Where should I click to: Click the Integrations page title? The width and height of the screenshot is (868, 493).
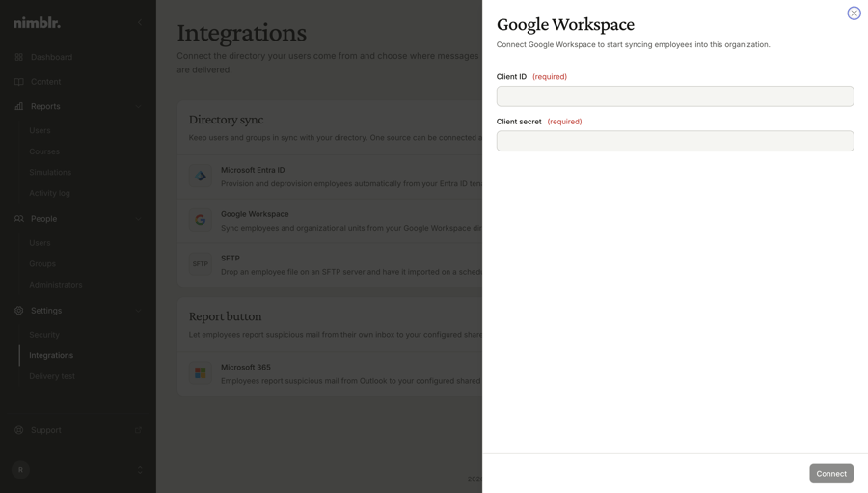(241, 33)
